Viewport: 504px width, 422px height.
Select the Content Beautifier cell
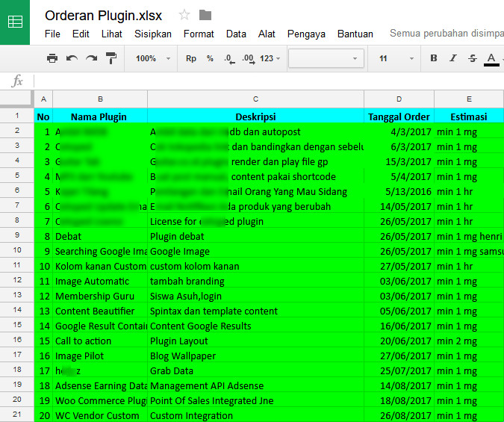pyautogui.click(x=100, y=311)
